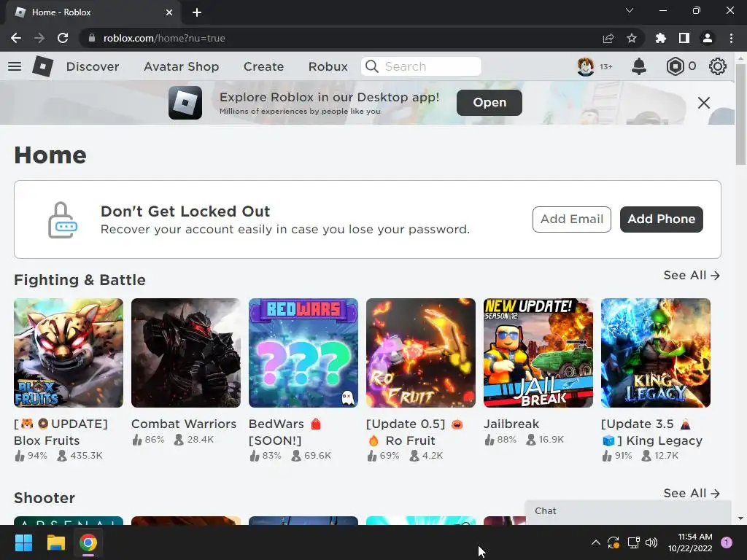Open the Create menu item
747x560 pixels.
click(x=263, y=66)
